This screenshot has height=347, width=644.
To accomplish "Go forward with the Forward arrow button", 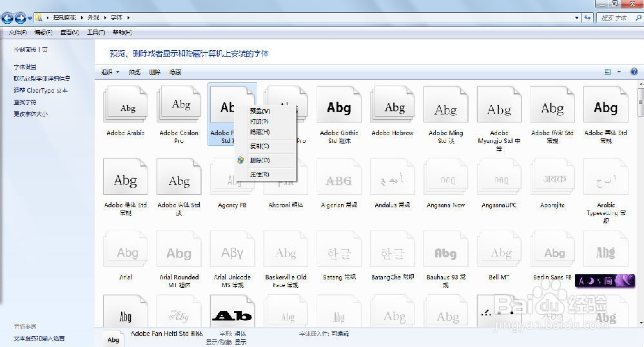I will coord(20,18).
